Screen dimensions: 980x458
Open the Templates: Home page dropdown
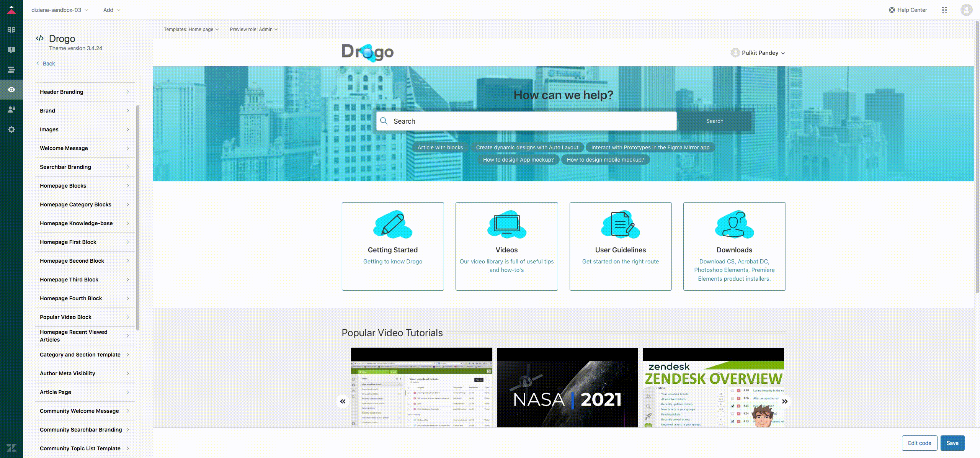tap(191, 29)
